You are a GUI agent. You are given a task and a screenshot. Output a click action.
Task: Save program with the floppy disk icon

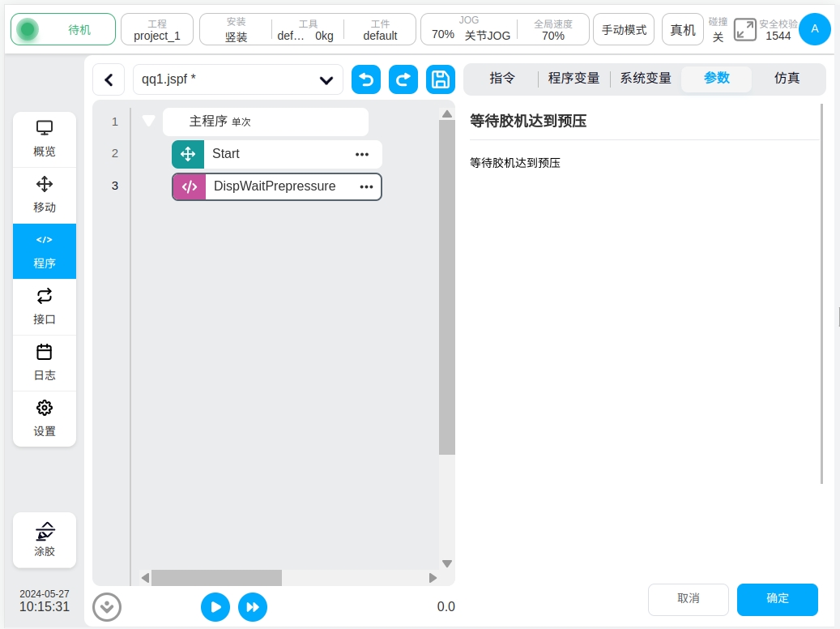(441, 79)
